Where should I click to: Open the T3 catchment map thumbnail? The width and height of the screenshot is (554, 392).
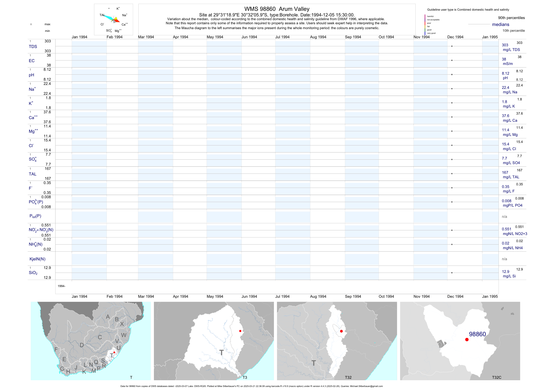coord(214,341)
